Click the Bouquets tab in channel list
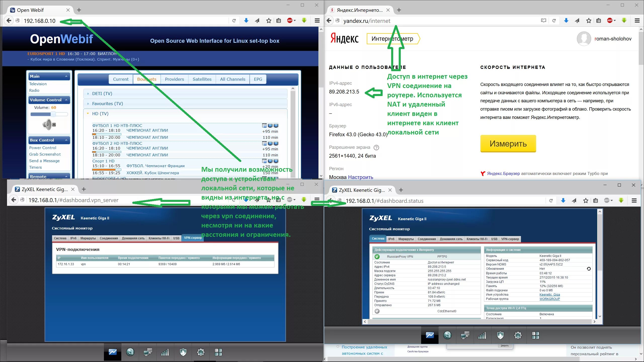The width and height of the screenshot is (644, 362). click(x=146, y=79)
